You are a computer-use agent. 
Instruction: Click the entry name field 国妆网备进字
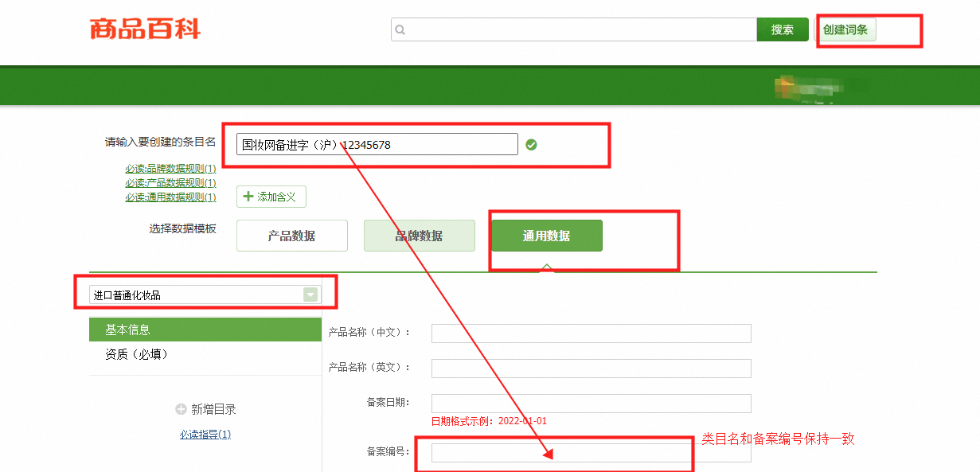pos(377,145)
